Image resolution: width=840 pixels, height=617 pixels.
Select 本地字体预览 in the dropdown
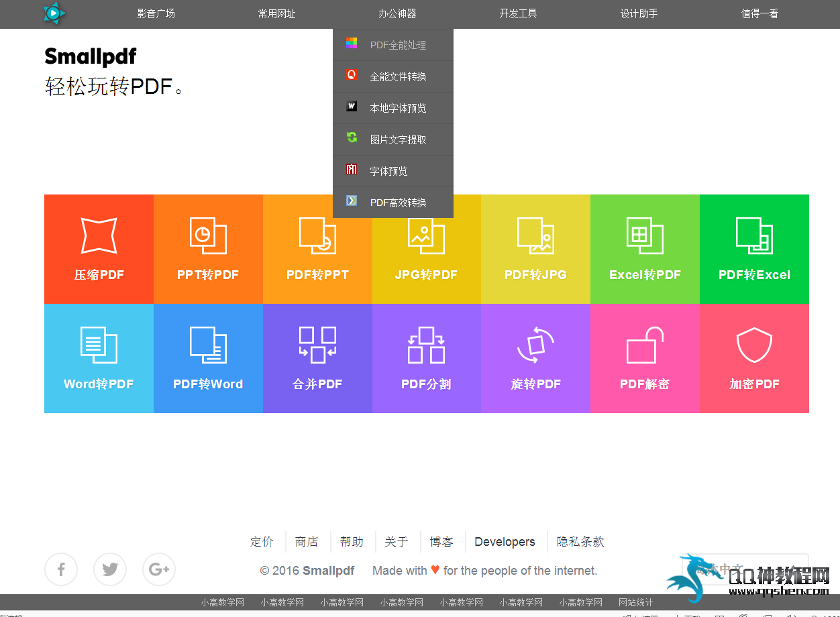coord(393,108)
